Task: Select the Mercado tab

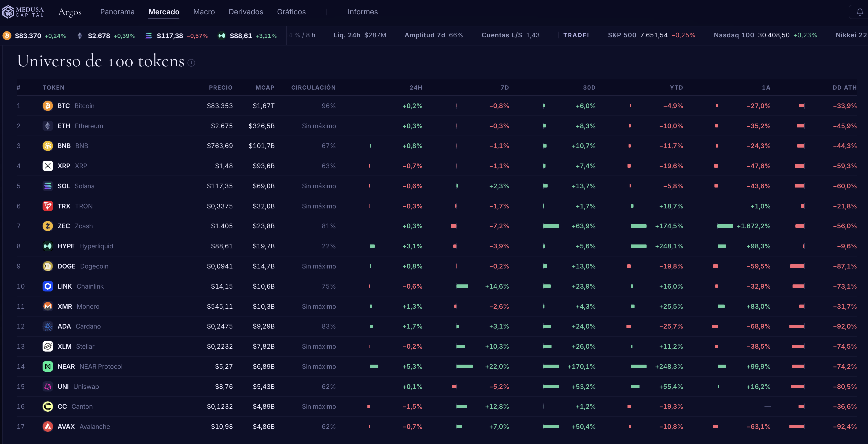Action: 164,12
